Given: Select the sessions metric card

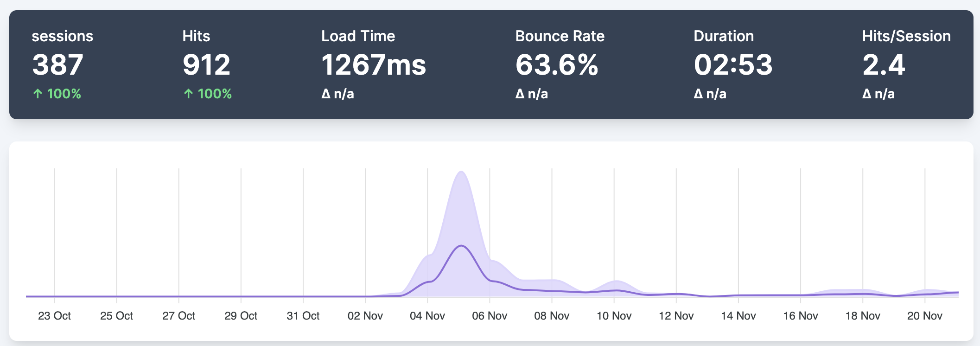Looking at the screenshot, I should (x=63, y=64).
